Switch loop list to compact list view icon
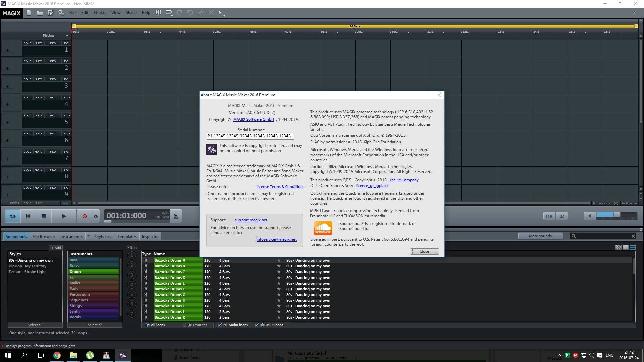This screenshot has width=644, height=362. pyautogui.click(x=626, y=247)
